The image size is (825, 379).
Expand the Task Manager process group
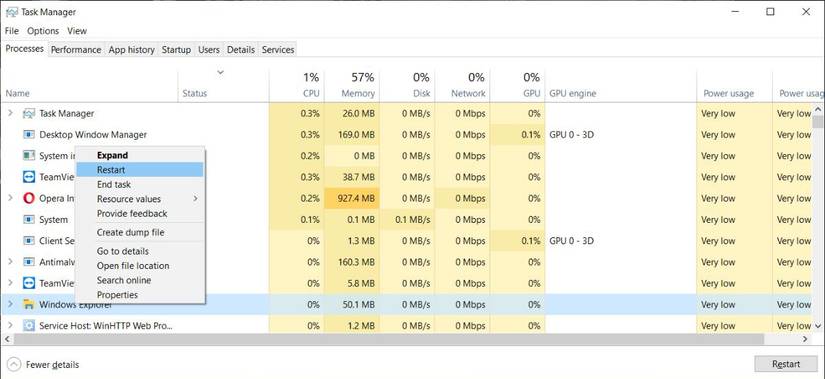10,113
